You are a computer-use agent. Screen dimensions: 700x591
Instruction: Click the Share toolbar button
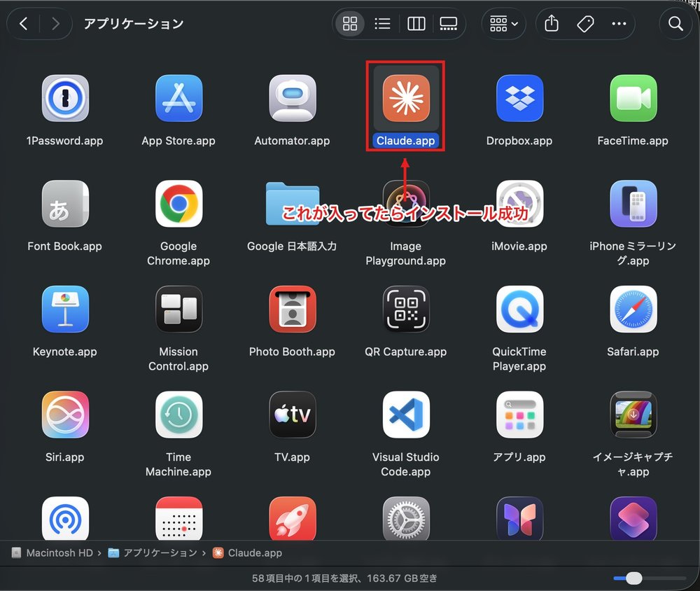coord(552,23)
